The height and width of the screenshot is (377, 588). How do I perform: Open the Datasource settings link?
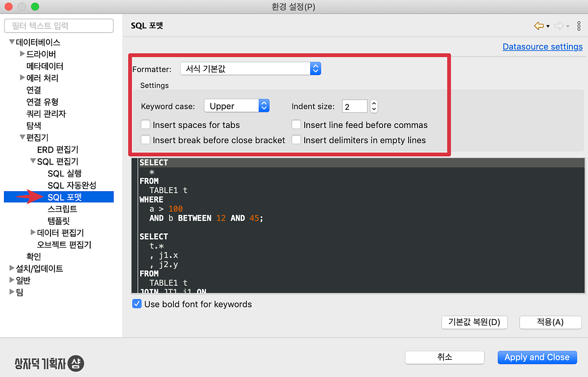pyautogui.click(x=542, y=47)
